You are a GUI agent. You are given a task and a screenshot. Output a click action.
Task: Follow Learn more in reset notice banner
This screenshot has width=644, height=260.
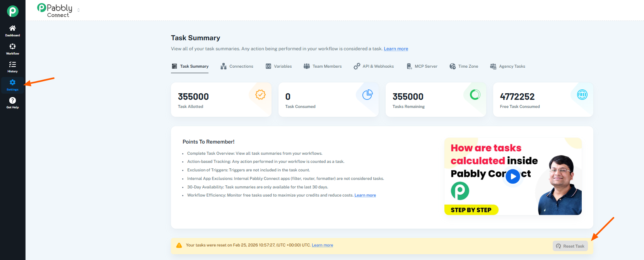[x=322, y=245]
